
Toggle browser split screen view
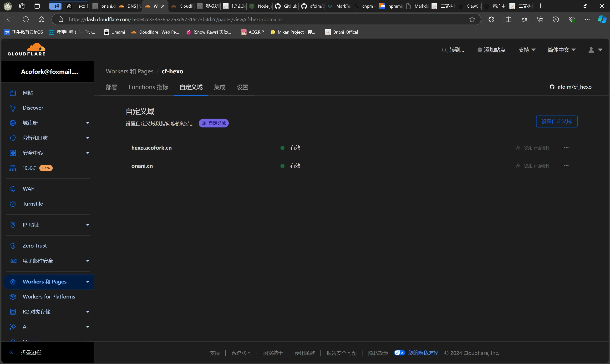(x=508, y=19)
